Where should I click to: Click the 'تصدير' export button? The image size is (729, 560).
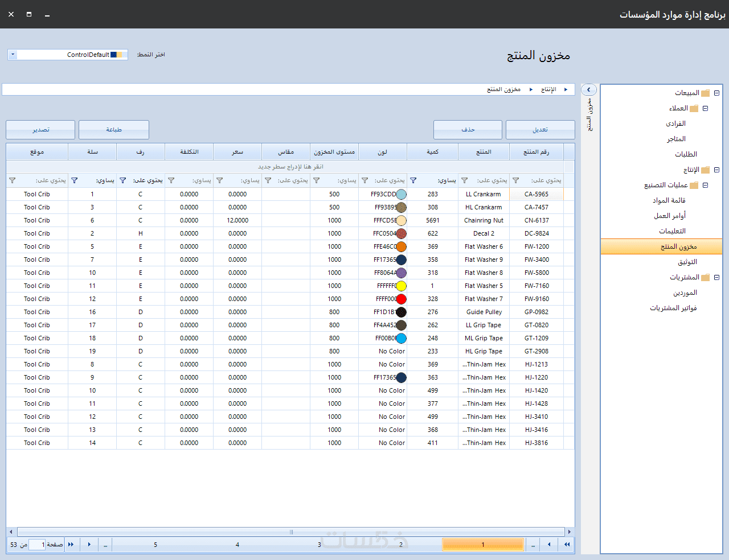point(40,130)
